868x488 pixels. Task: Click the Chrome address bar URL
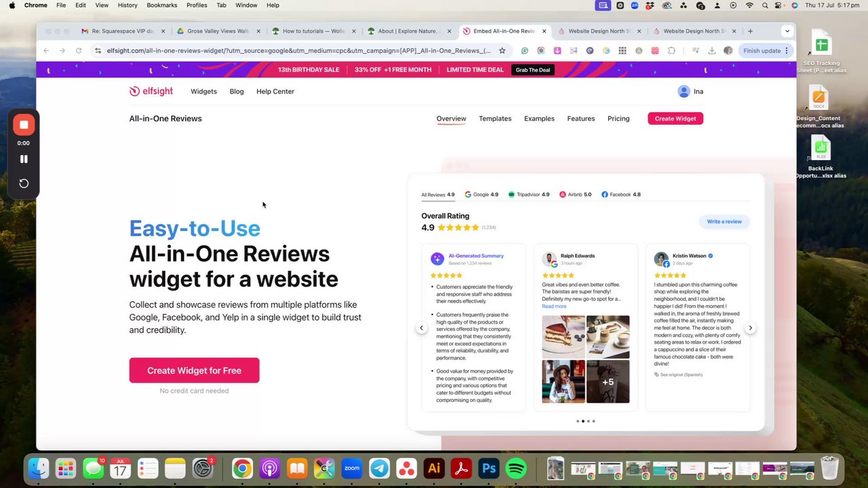[298, 50]
